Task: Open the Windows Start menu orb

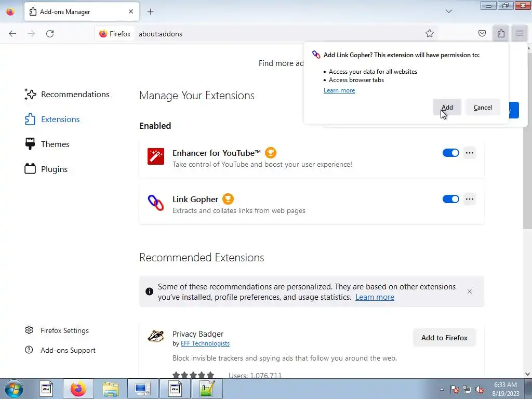Action: [14, 389]
